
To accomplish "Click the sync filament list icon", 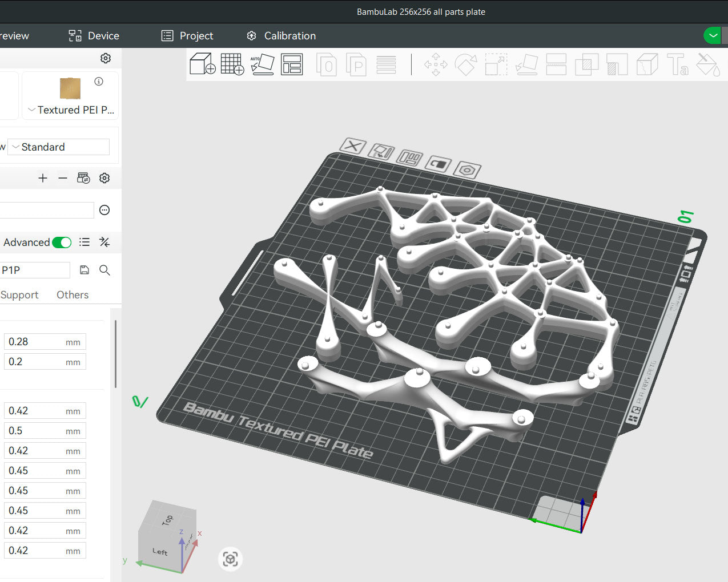I will pos(83,177).
